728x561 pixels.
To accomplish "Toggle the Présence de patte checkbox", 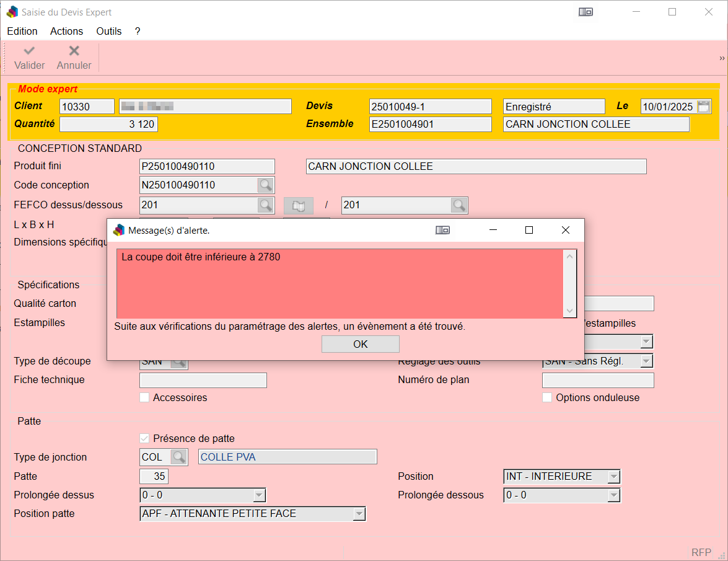I will click(x=145, y=439).
